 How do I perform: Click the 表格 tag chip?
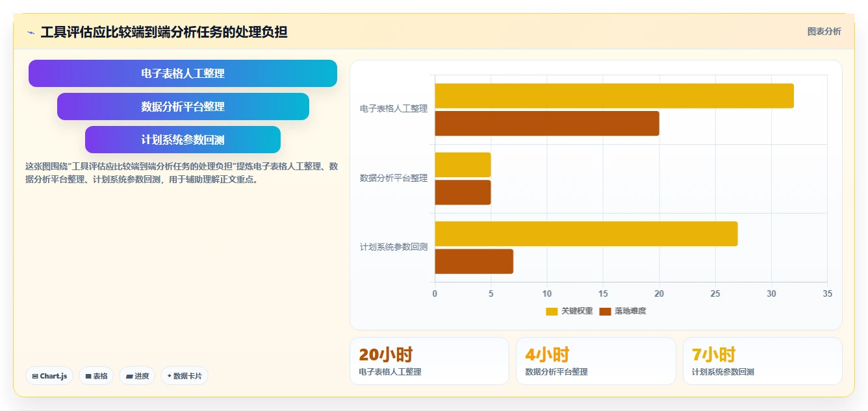96,376
